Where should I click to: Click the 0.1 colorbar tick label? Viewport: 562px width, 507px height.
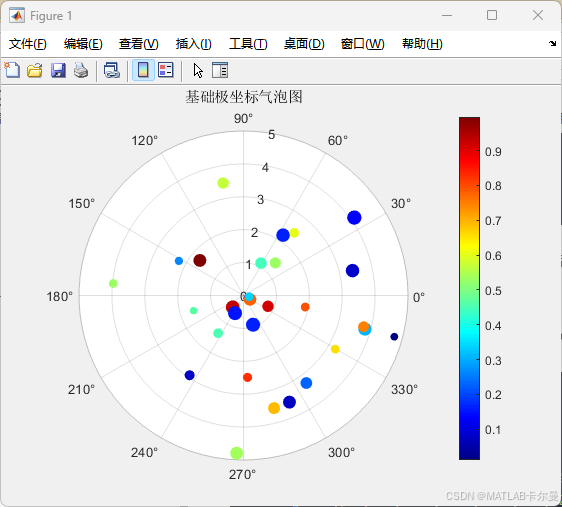click(493, 430)
